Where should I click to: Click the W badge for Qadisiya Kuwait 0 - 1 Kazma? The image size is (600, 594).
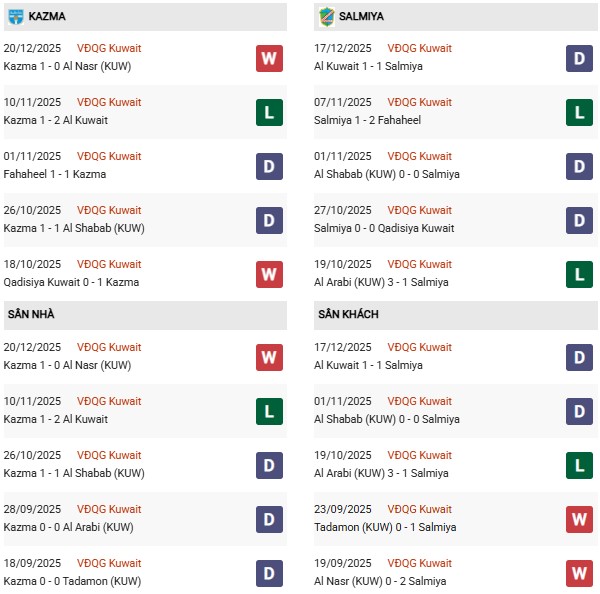pyautogui.click(x=269, y=274)
